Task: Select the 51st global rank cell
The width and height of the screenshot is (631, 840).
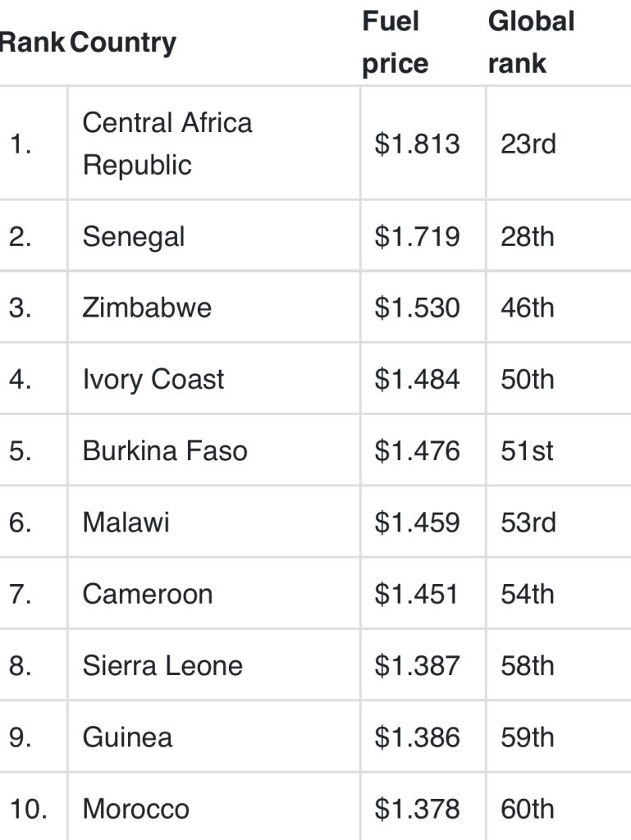Action: 528,451
